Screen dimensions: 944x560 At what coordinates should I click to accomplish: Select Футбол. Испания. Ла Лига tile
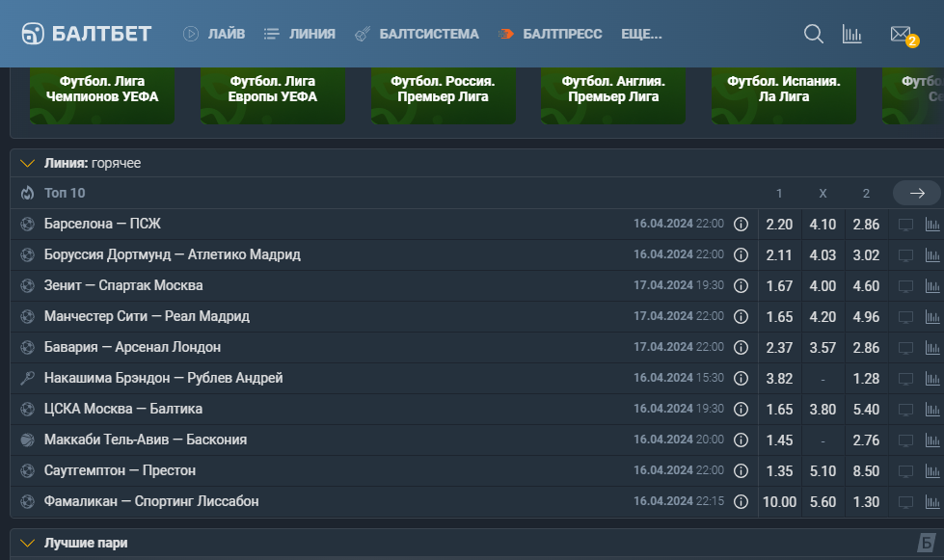pyautogui.click(x=784, y=95)
